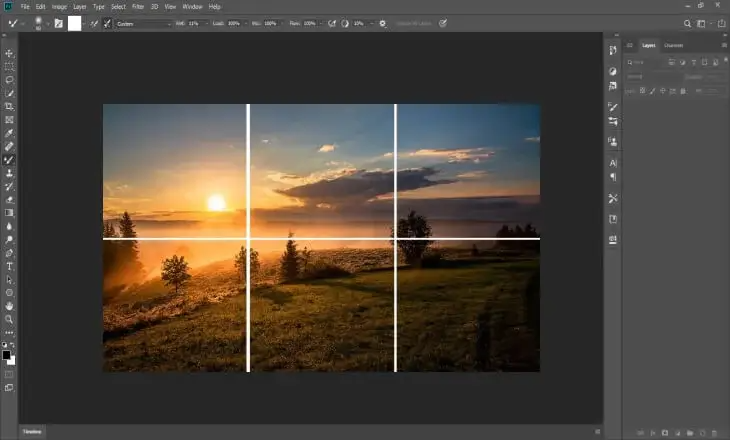This screenshot has width=730, height=440.
Task: Toggle clean brush after each stroke
Action: (x=108, y=23)
